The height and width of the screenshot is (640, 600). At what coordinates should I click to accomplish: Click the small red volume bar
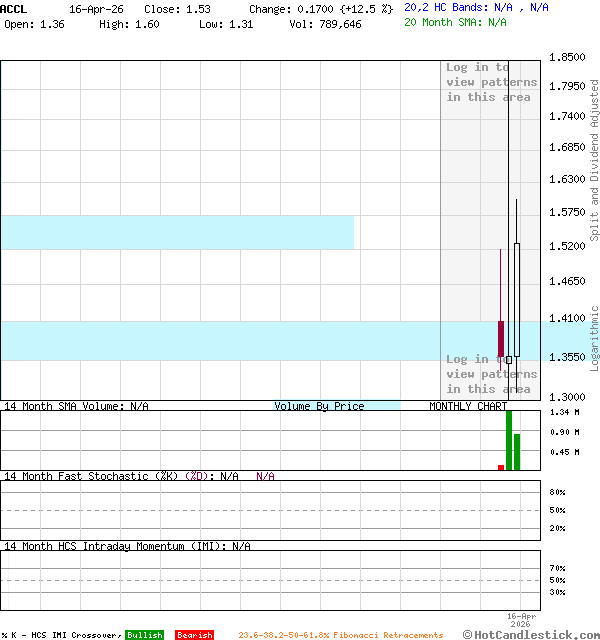501,467
